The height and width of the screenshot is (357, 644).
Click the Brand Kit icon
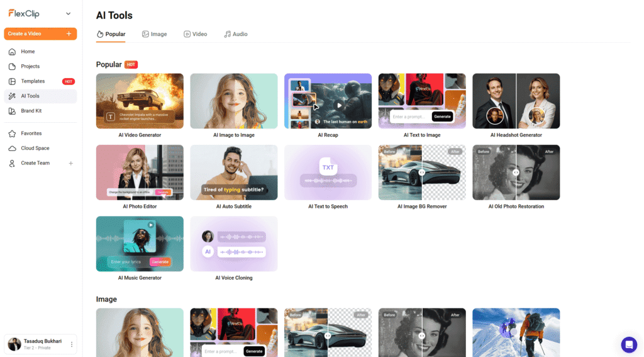pyautogui.click(x=13, y=111)
